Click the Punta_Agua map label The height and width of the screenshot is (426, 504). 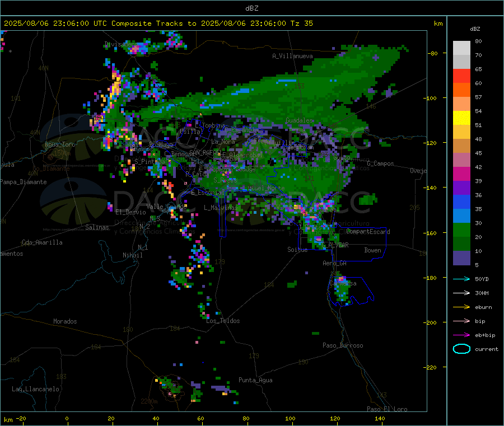[255, 380]
